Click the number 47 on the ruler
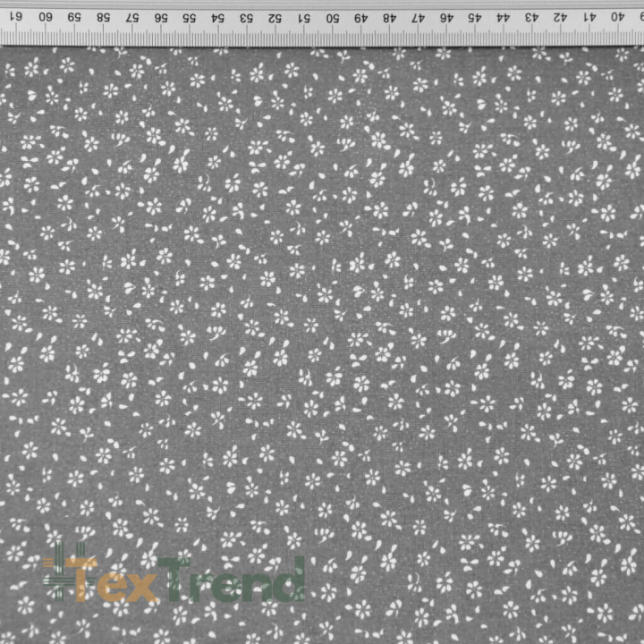 [417, 17]
